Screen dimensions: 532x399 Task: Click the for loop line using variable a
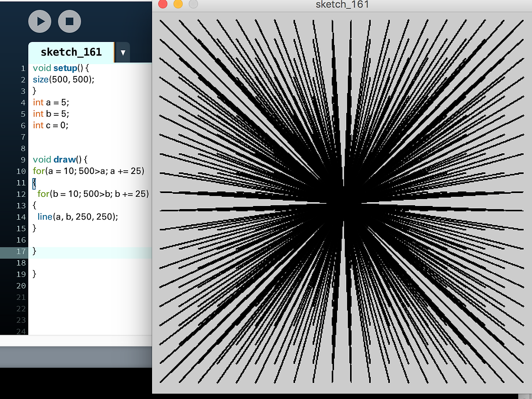click(x=89, y=171)
